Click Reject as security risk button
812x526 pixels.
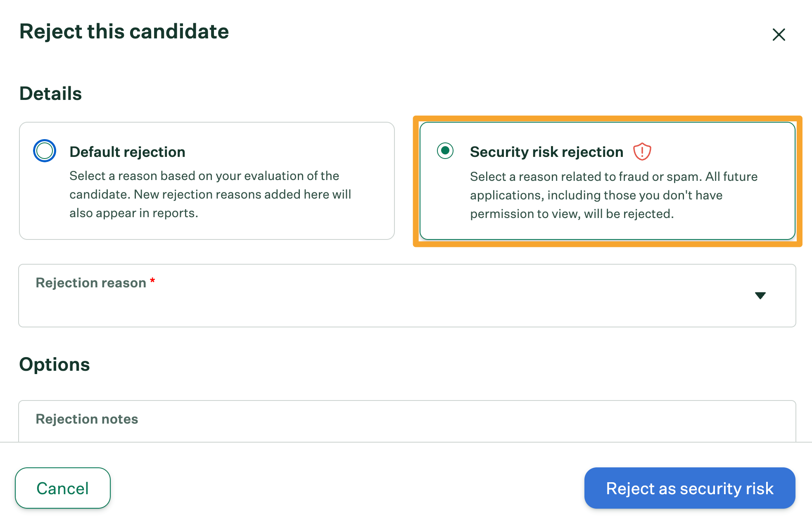689,488
